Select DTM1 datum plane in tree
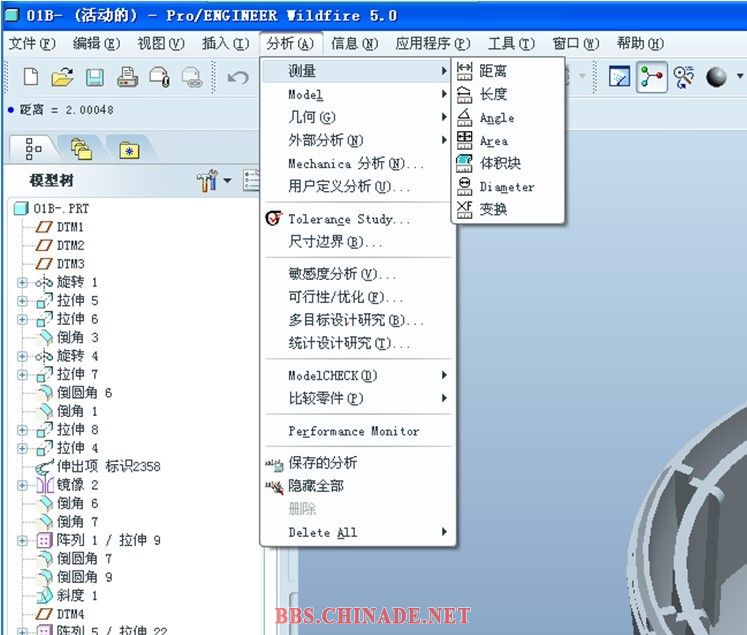747x635 pixels. coord(61,227)
